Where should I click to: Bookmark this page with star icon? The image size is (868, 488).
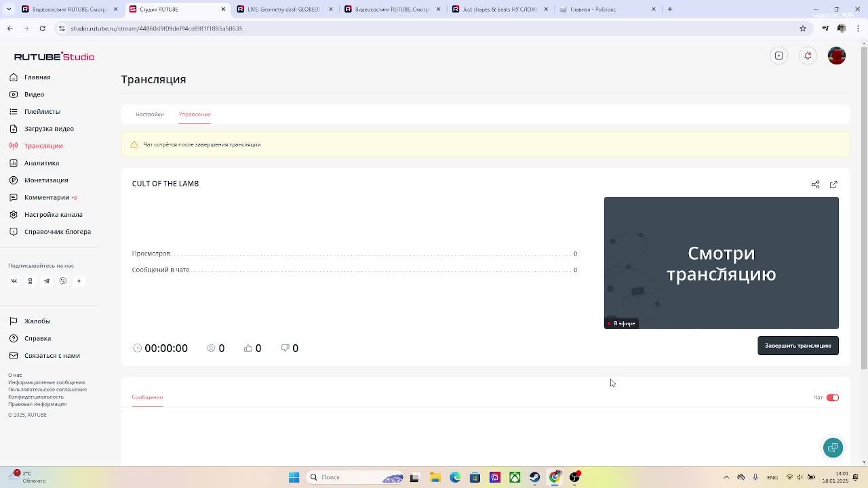(x=803, y=28)
